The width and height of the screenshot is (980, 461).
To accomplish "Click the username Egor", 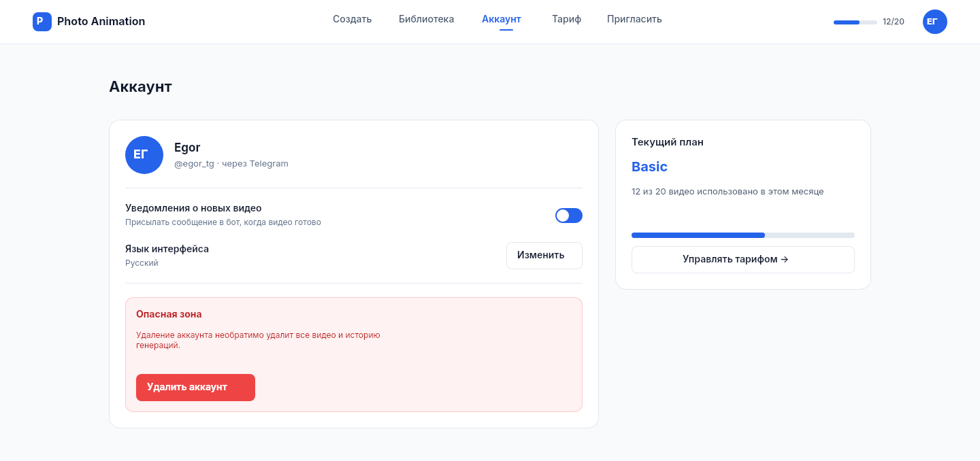I will 187,148.
